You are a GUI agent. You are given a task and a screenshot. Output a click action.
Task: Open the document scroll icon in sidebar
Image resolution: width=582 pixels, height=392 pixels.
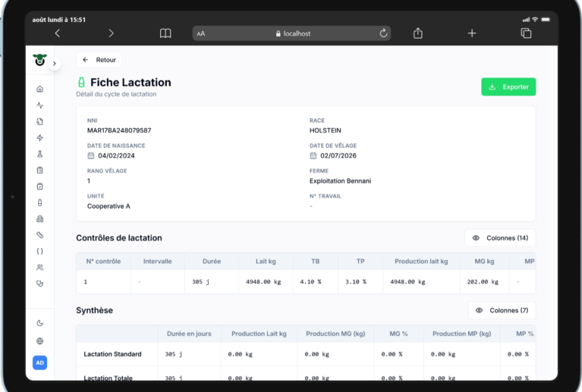point(40,121)
